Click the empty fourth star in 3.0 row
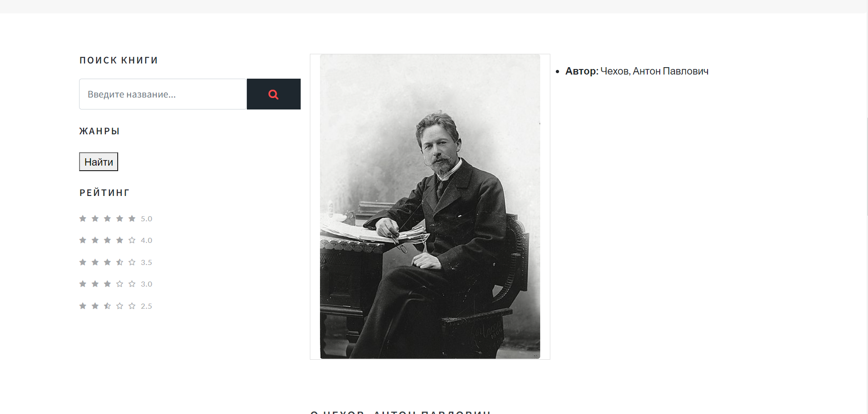Image resolution: width=868 pixels, height=414 pixels. point(120,284)
